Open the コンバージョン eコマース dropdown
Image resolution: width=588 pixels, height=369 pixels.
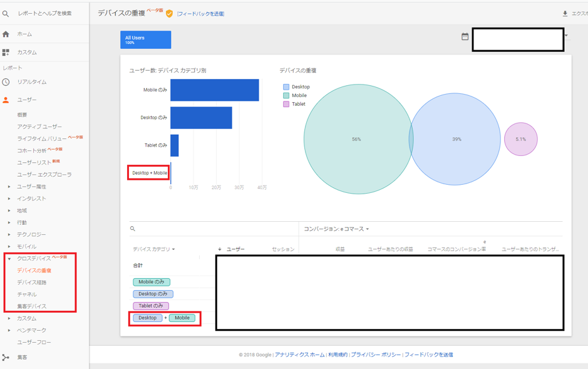(x=336, y=229)
